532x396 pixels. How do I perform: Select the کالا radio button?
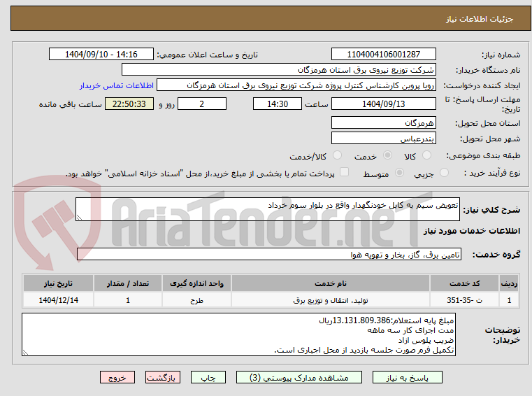pos(426,155)
